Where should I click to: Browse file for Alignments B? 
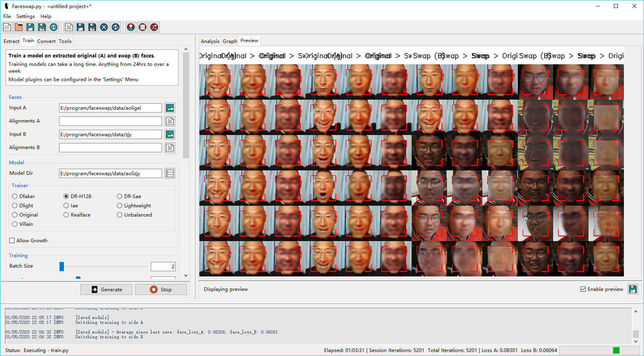click(x=170, y=147)
